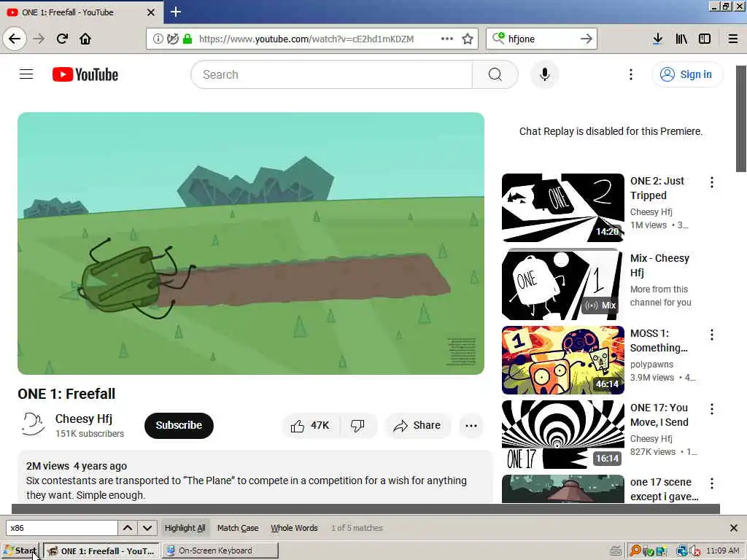This screenshot has height=560, width=747.
Task: Open the YouTube guide hamburger menu
Action: pos(26,74)
